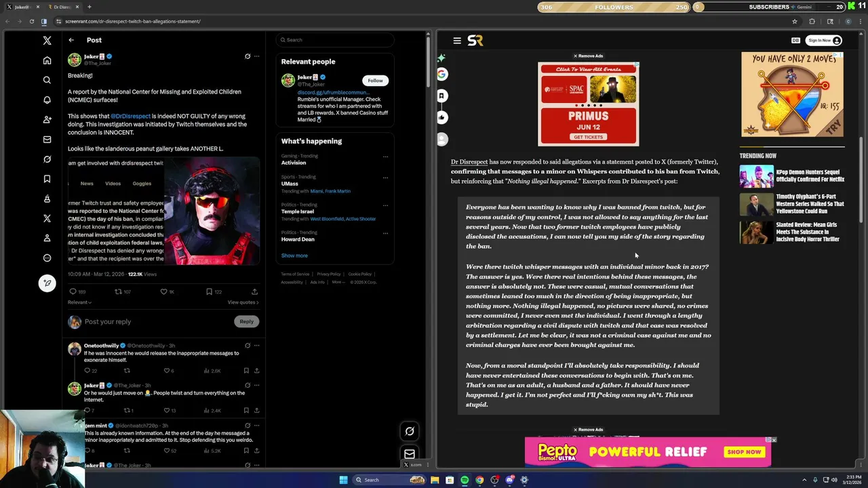Open floating Grok button at X bottom
868x488 pixels.
(410, 431)
